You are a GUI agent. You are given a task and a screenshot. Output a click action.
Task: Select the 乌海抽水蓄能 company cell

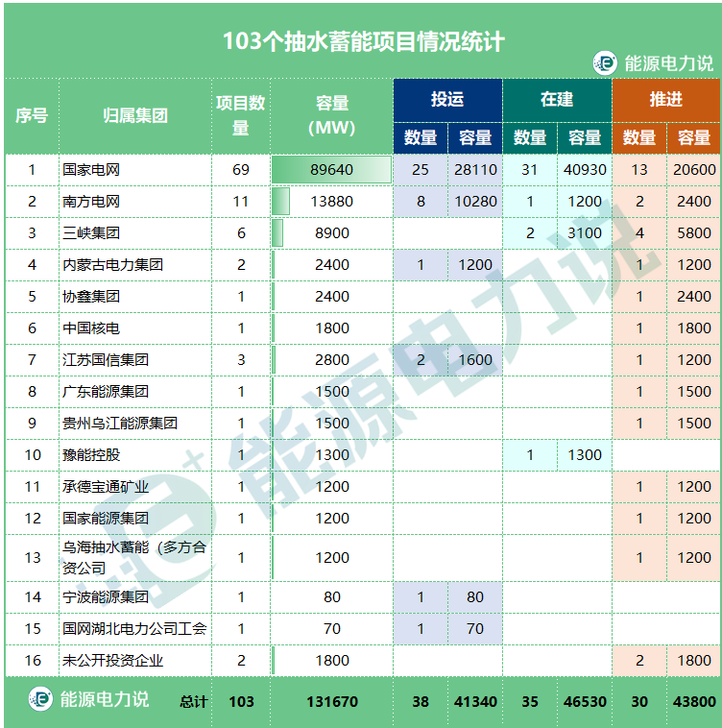click(135, 557)
